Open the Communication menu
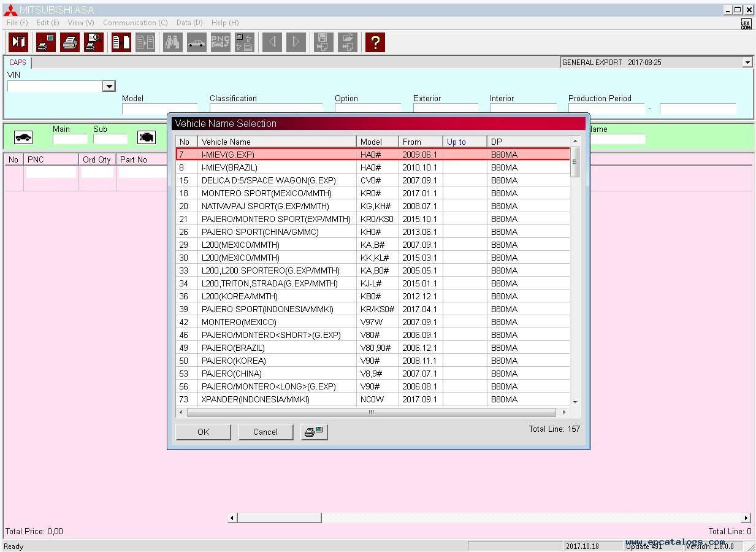 pyautogui.click(x=135, y=23)
